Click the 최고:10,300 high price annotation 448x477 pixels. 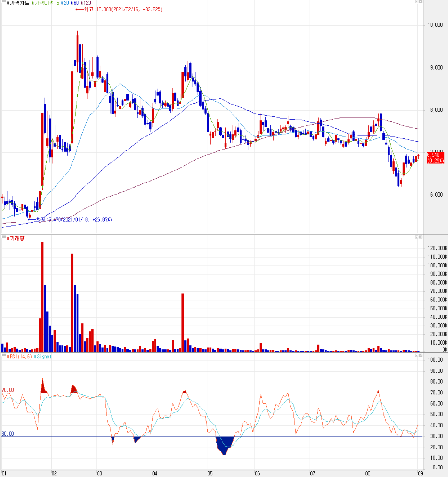click(119, 10)
